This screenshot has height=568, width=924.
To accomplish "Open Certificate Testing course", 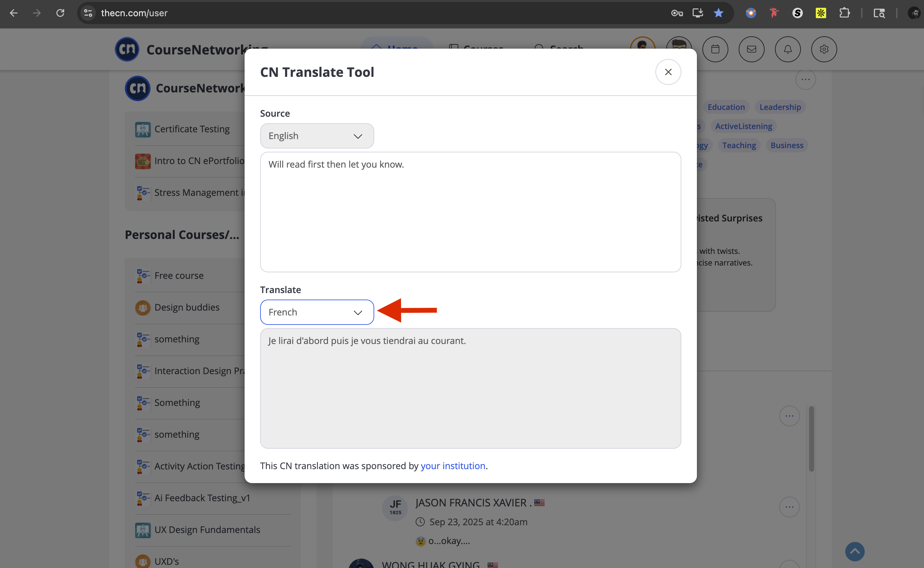I will (x=192, y=129).
